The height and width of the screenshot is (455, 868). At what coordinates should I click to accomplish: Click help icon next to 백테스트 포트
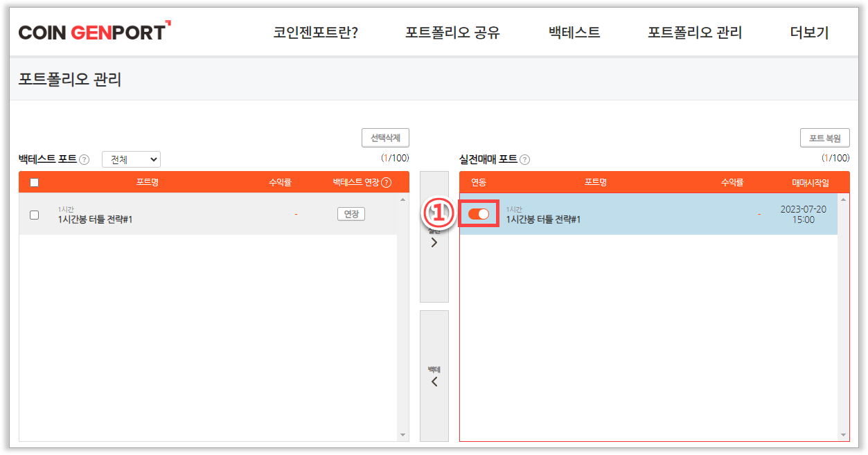click(84, 160)
